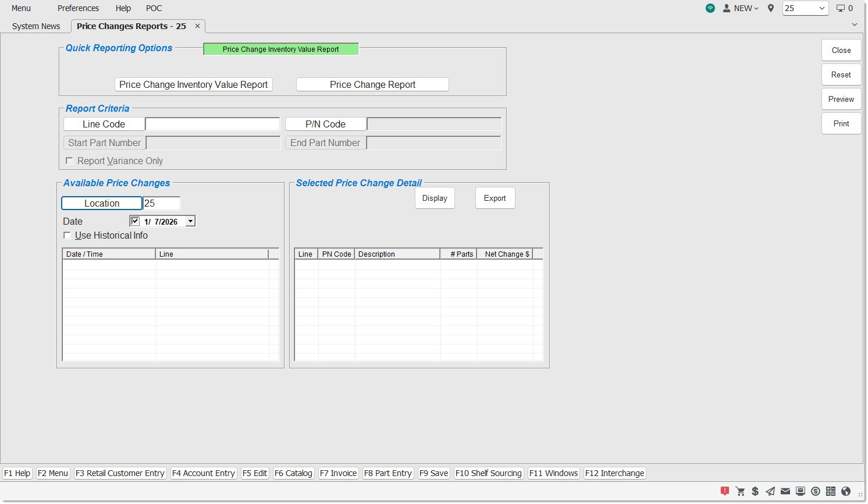Image resolution: width=868 pixels, height=504 pixels.
Task: Click the paper plane send icon
Action: 770,491
